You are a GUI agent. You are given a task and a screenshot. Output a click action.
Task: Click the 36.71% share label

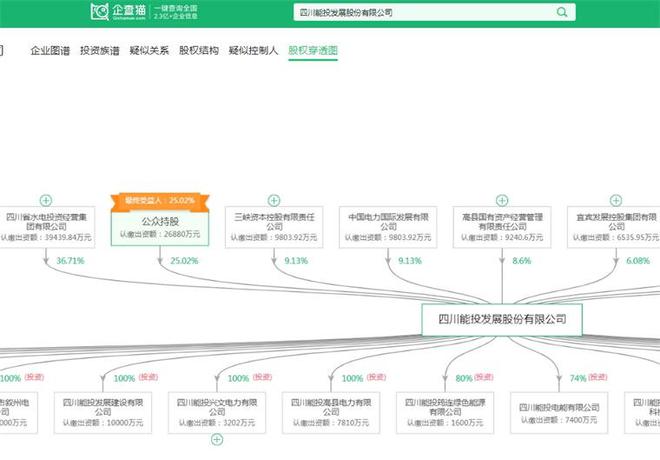pyautogui.click(x=70, y=261)
